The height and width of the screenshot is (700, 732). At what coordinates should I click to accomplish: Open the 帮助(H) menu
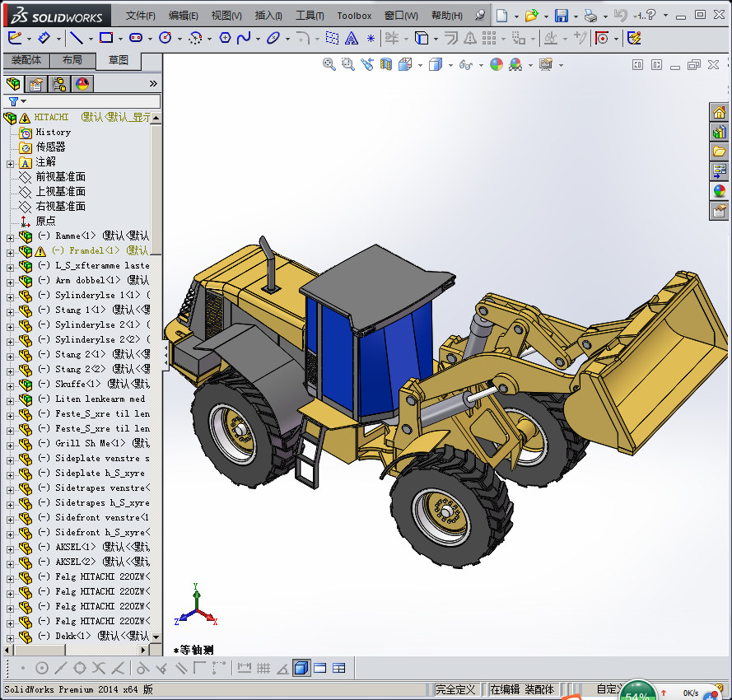pyautogui.click(x=447, y=16)
